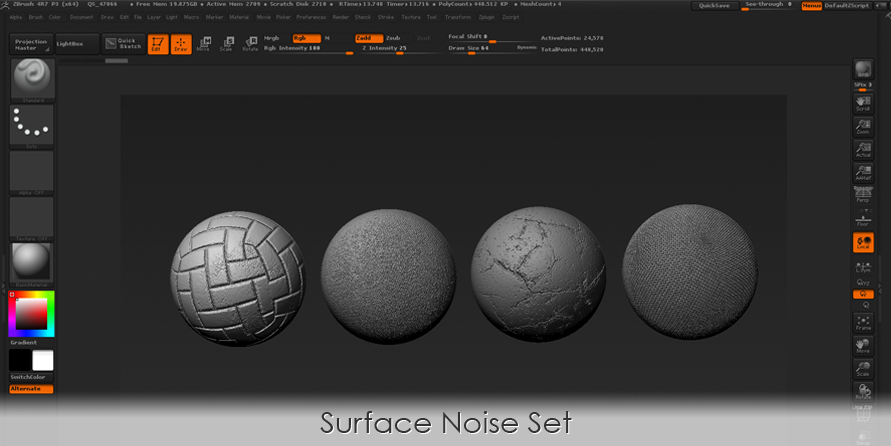This screenshot has width=891, height=446.
Task: Toggle the L.Sym local symmetry icon
Action: click(863, 266)
